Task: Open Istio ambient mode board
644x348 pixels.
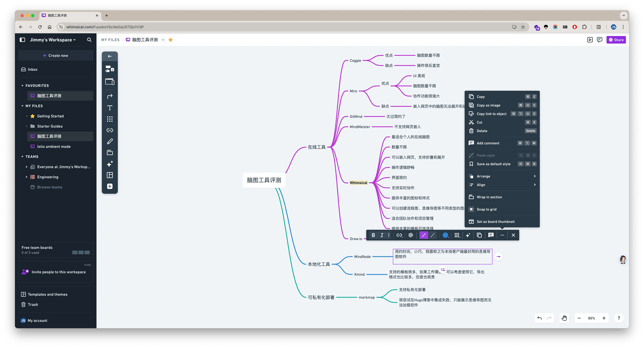Action: 60,147
